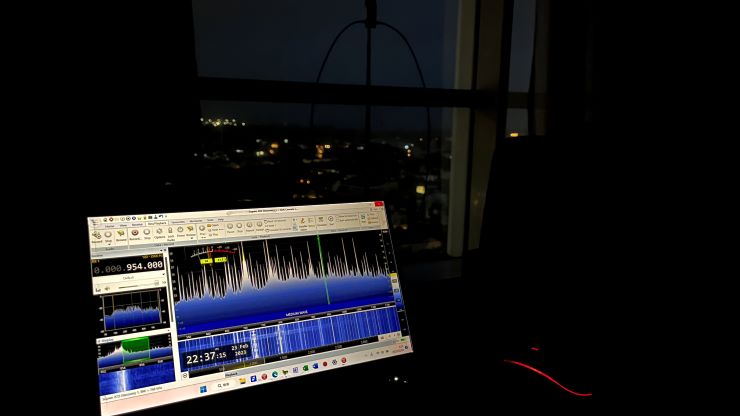Open the Help ribbon tab
This screenshot has height=416, width=740.
click(x=220, y=220)
